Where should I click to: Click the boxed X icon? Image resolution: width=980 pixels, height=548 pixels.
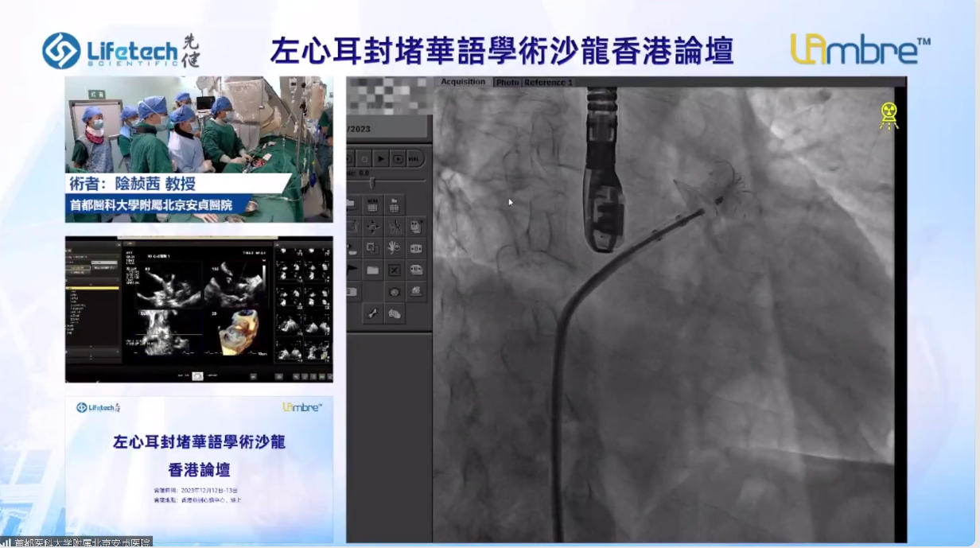pyautogui.click(x=394, y=270)
